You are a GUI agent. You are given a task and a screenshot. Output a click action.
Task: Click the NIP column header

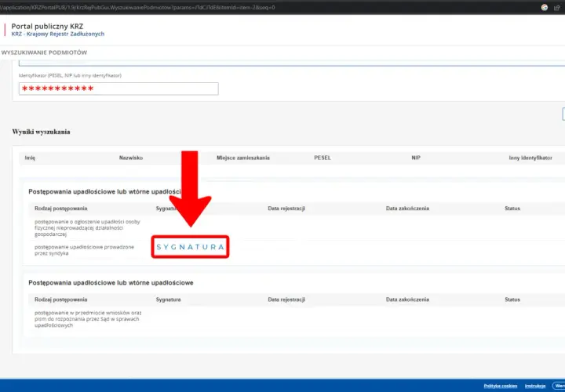[416, 158]
